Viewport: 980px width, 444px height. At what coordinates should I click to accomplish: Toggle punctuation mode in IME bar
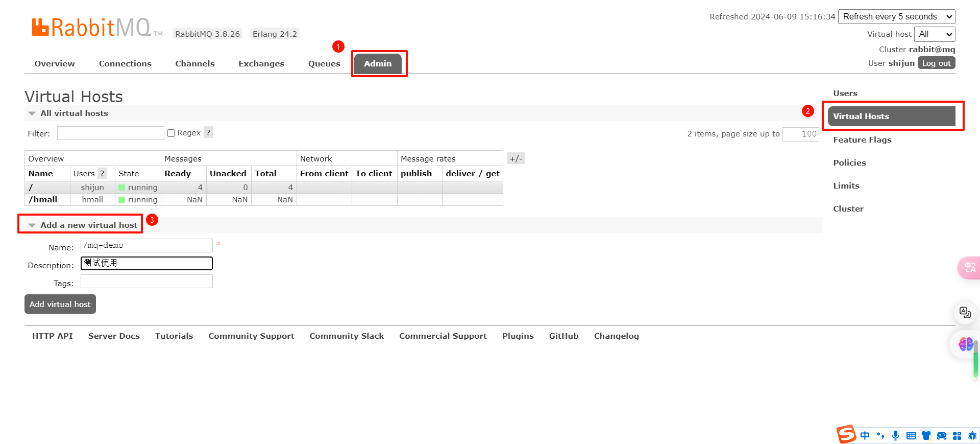coord(880,435)
